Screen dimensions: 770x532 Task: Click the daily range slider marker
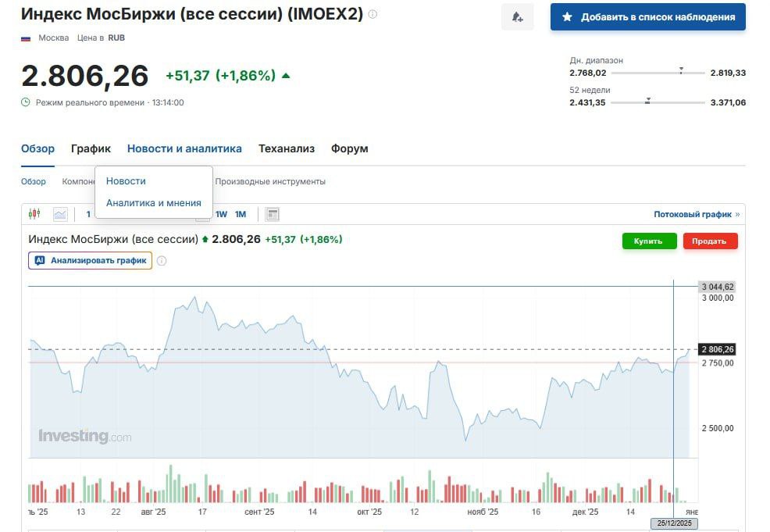(x=681, y=71)
